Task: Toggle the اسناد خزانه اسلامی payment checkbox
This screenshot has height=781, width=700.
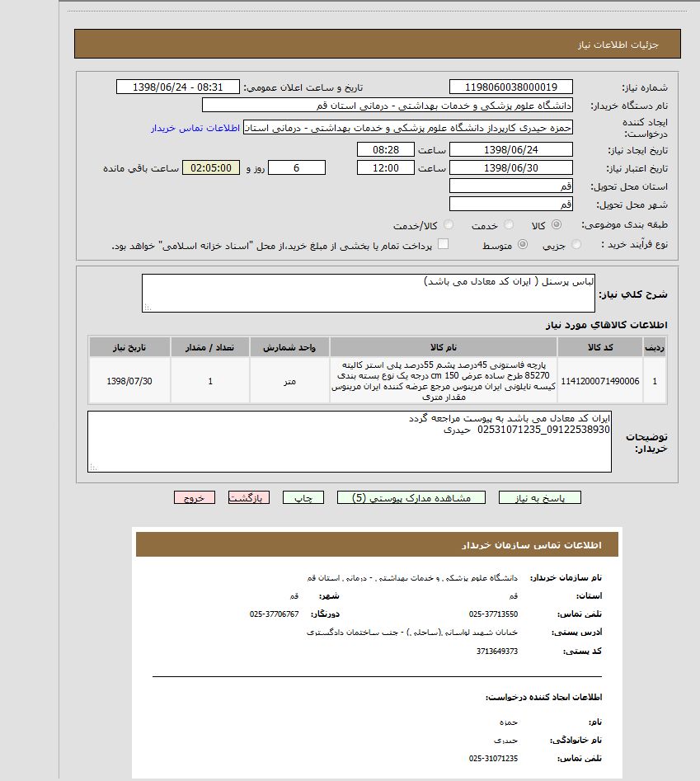Action: coord(443,244)
